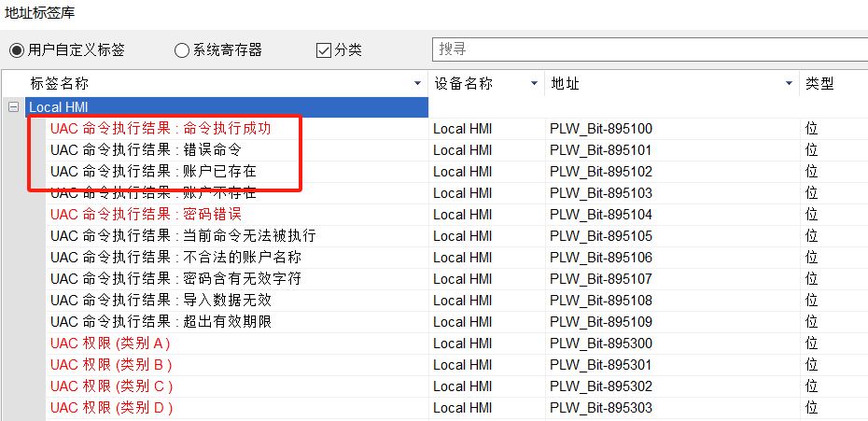Select the 用户自定义标签 radio button
Viewport: 868px width, 421px height.
17,49
